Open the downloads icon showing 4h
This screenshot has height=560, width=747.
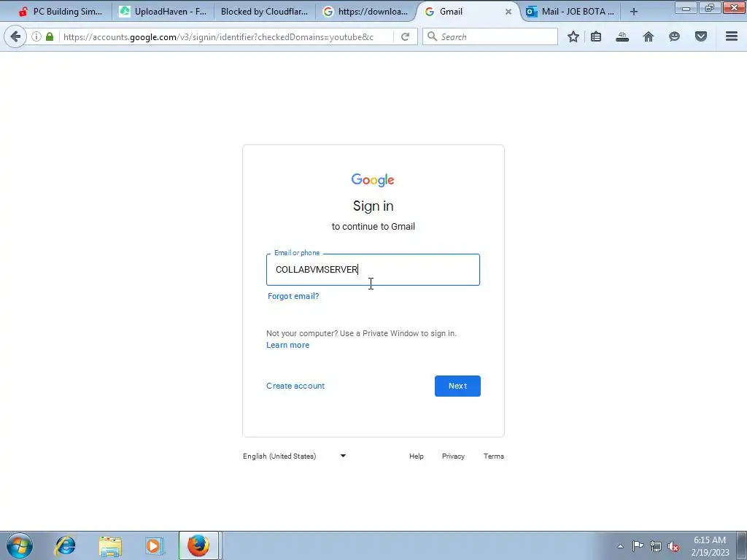(622, 36)
